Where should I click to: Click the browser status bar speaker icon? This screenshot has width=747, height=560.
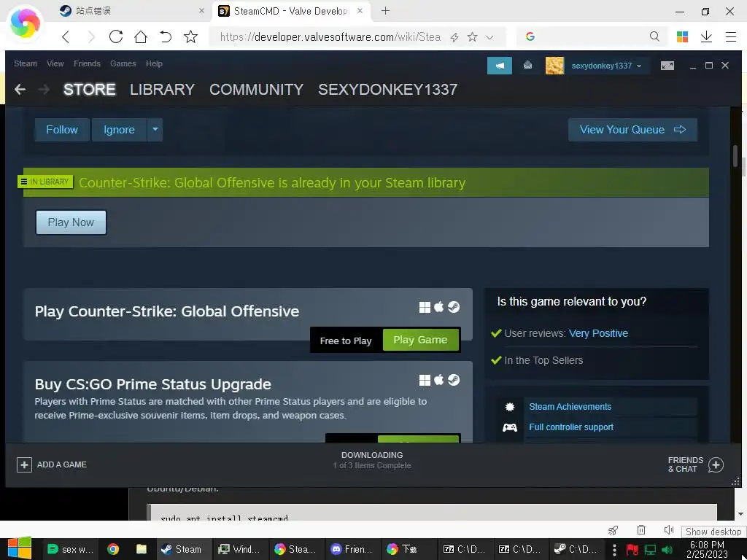coord(668,530)
